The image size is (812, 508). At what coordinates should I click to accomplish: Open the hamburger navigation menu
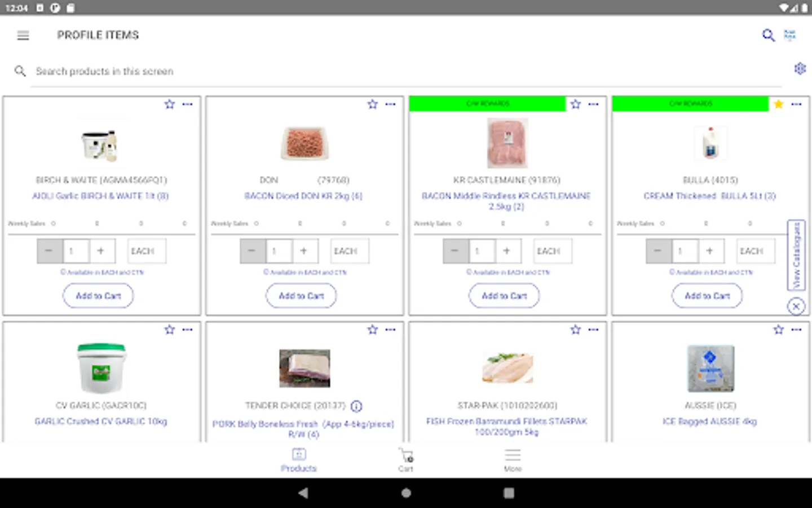(23, 36)
